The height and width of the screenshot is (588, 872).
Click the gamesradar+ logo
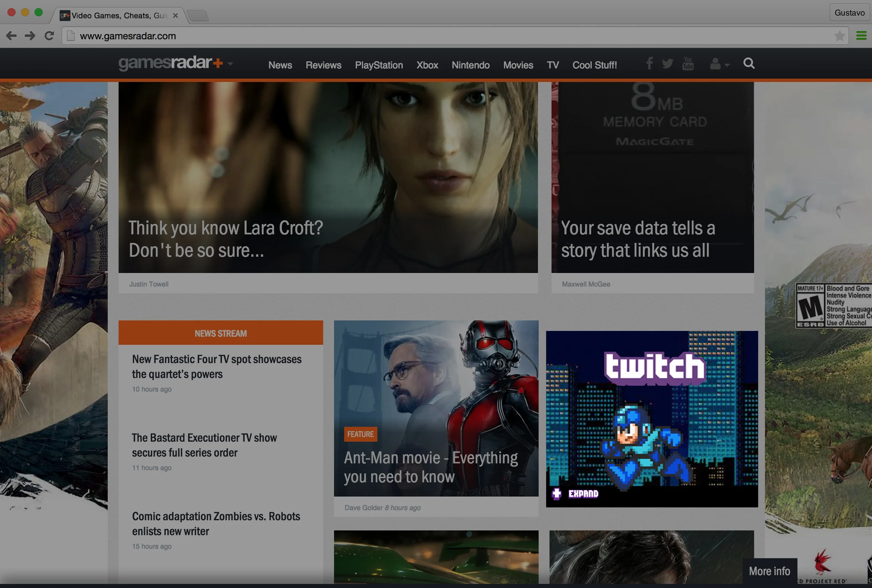pyautogui.click(x=171, y=63)
